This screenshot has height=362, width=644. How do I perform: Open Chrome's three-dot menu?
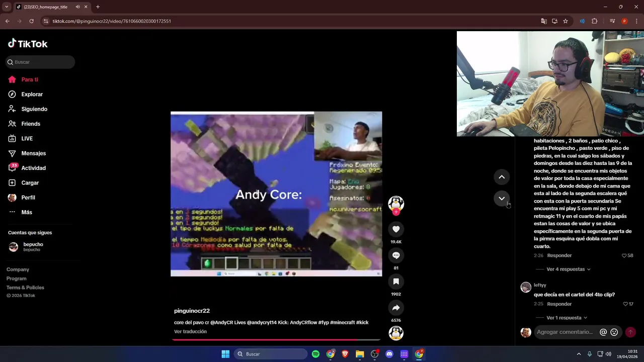636,21
